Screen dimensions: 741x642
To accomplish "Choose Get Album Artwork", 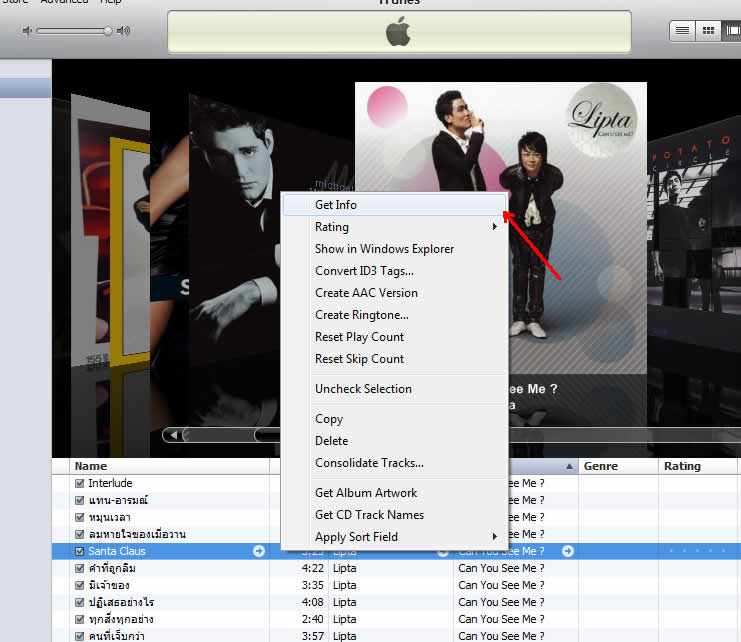I will coord(394,493).
